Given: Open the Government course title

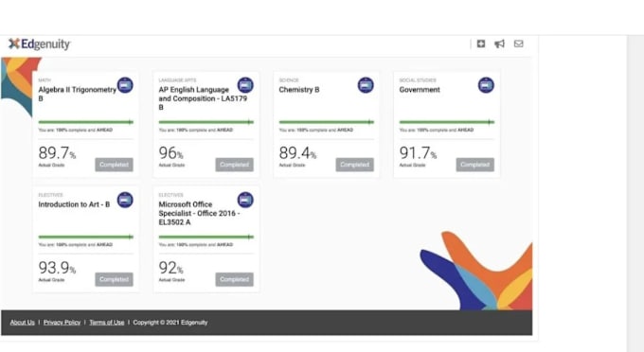Looking at the screenshot, I should coord(420,90).
